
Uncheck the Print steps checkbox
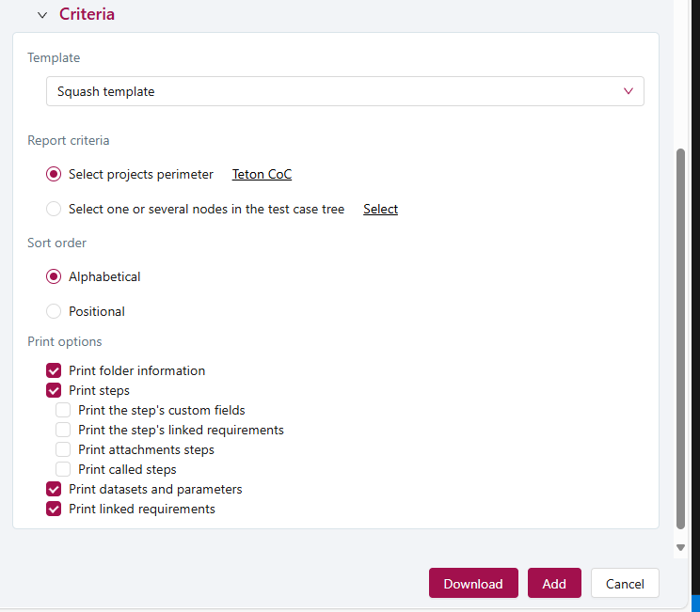(54, 390)
